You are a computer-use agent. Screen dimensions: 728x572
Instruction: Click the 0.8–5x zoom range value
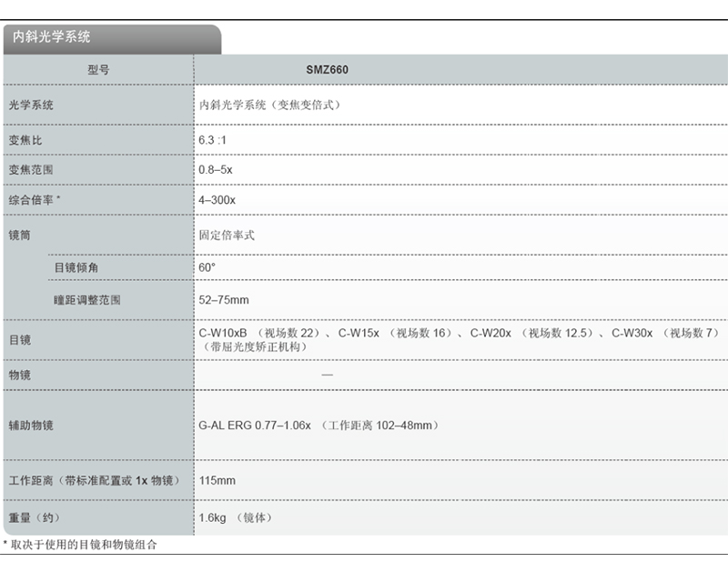(216, 170)
